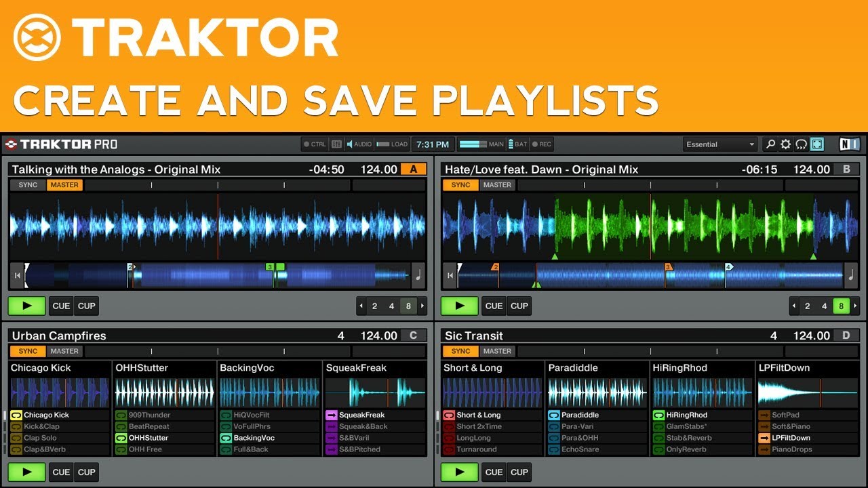Click the AUDIO speaker indicator
This screenshot has width=868, height=488.
click(359, 144)
